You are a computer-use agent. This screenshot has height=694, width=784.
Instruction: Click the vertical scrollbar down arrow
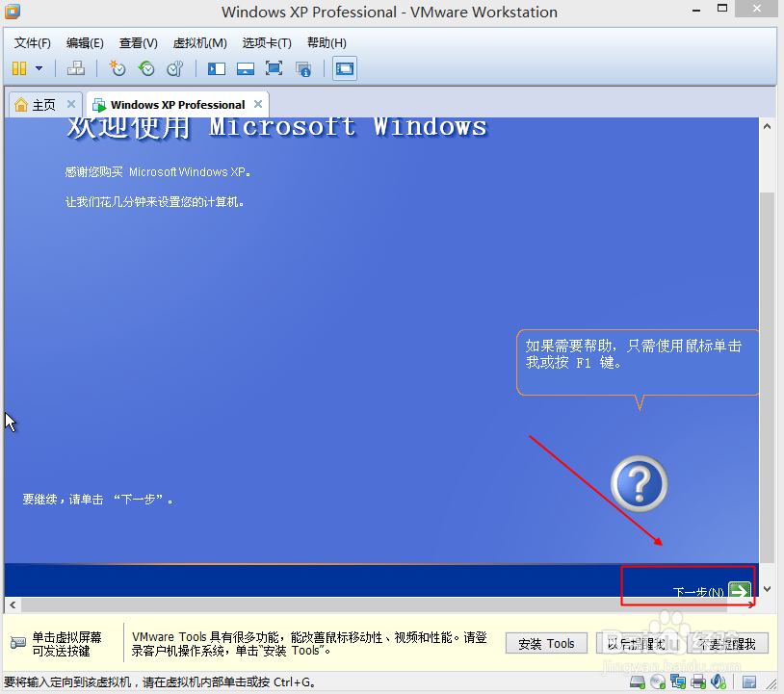click(x=767, y=588)
